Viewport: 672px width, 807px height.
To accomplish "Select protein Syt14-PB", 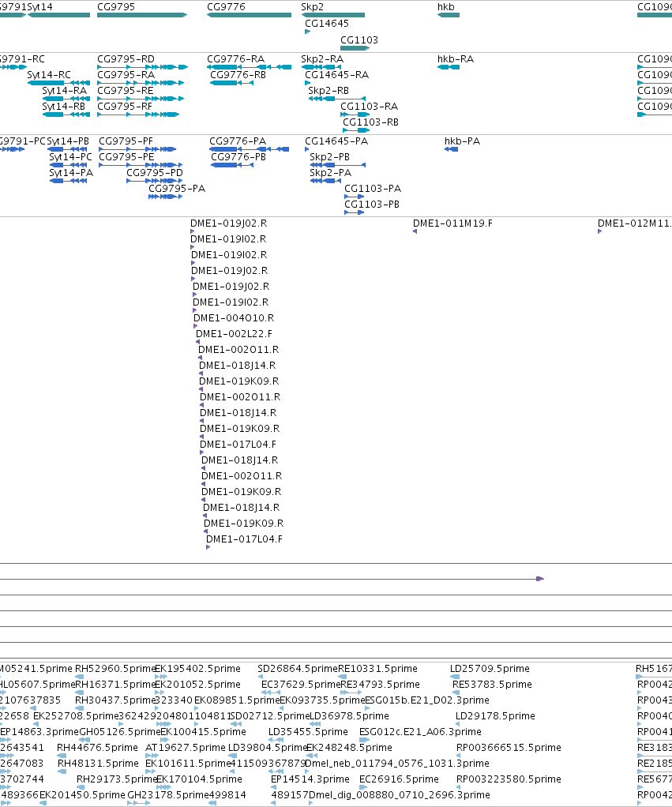I will coord(67,149).
